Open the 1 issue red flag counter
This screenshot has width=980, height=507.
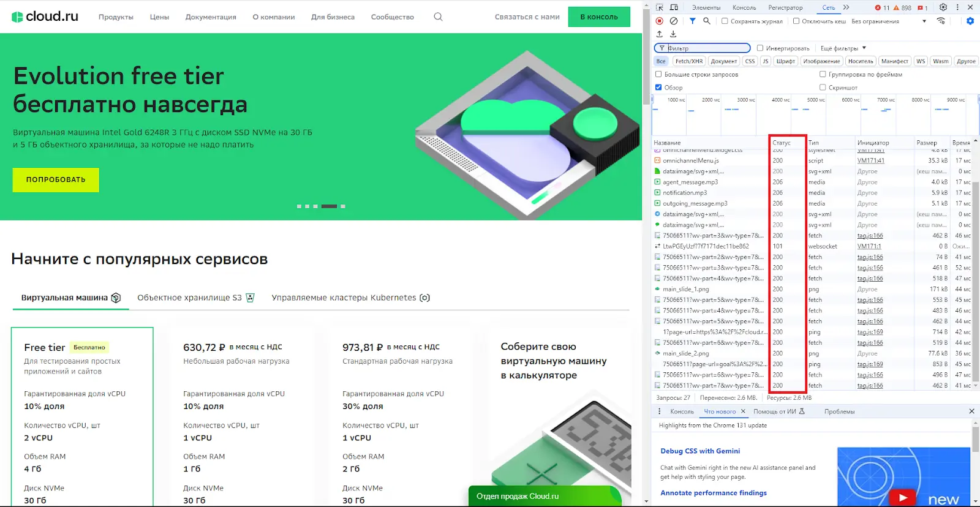tap(922, 8)
